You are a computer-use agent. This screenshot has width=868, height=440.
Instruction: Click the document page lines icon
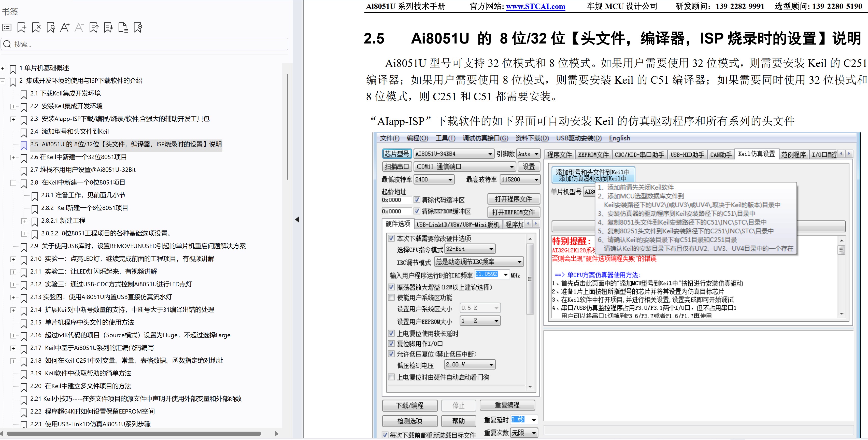tap(123, 28)
